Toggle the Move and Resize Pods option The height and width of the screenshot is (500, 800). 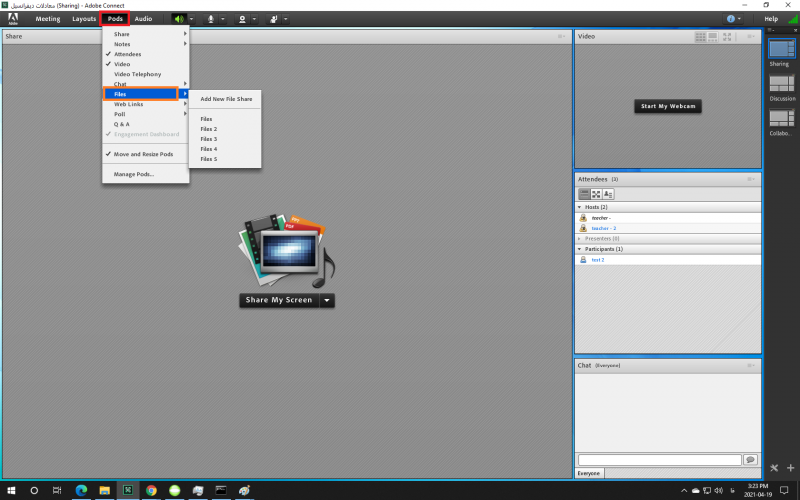click(143, 154)
